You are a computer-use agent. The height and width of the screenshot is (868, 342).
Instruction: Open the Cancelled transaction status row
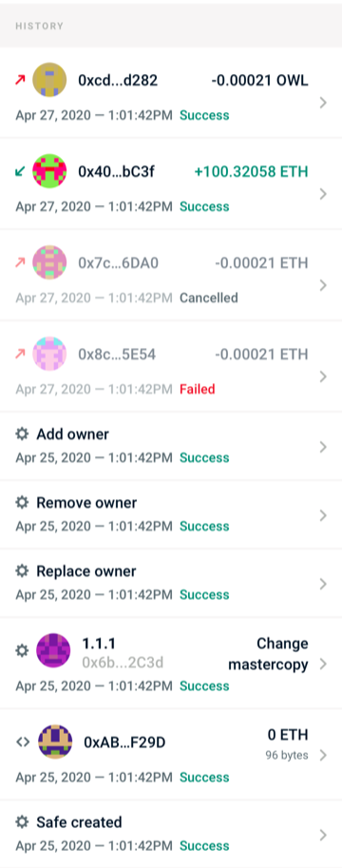[x=171, y=275]
